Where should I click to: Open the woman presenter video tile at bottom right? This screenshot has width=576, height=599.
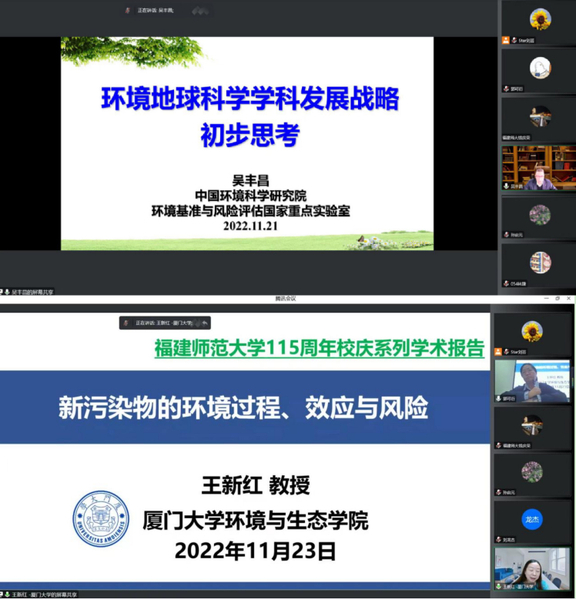[532, 569]
